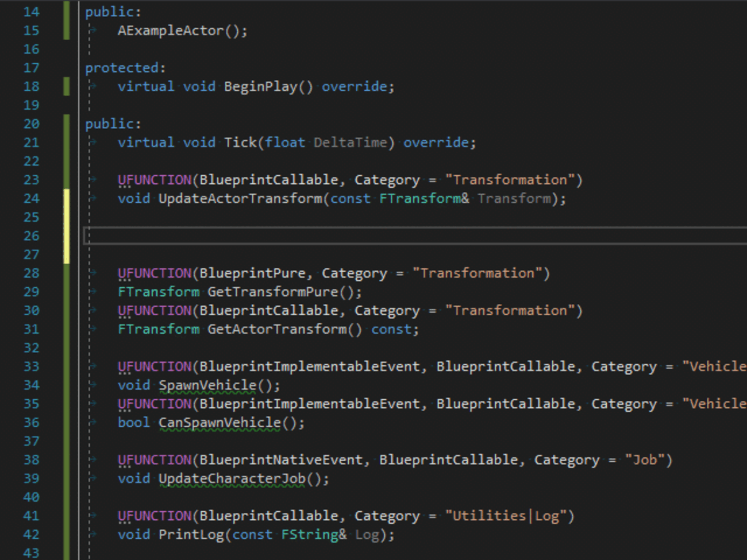Click line number 26 in the gutter
Viewport: 747px width, 560px height.
[32, 236]
